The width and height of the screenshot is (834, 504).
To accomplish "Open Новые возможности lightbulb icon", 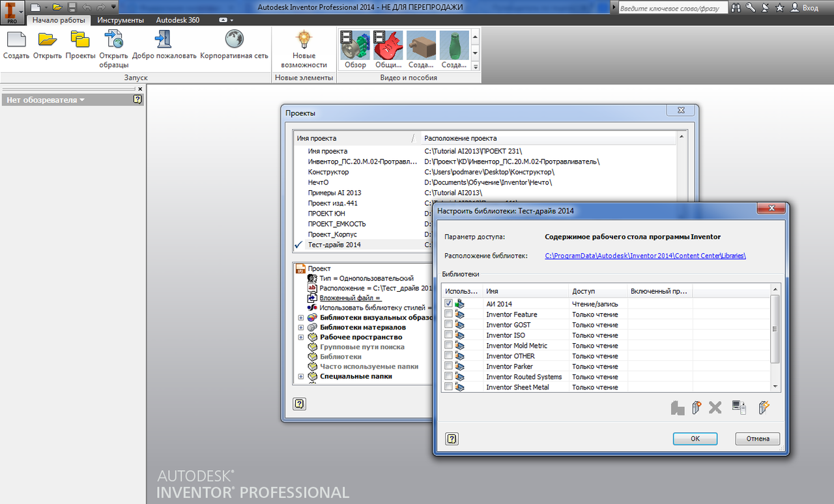I will coord(304,39).
